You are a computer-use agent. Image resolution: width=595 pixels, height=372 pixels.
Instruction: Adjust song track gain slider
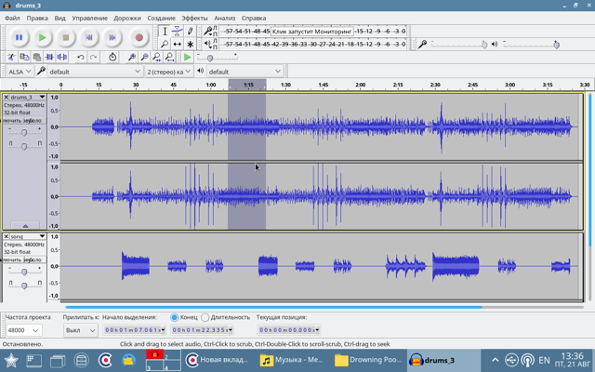click(x=24, y=271)
